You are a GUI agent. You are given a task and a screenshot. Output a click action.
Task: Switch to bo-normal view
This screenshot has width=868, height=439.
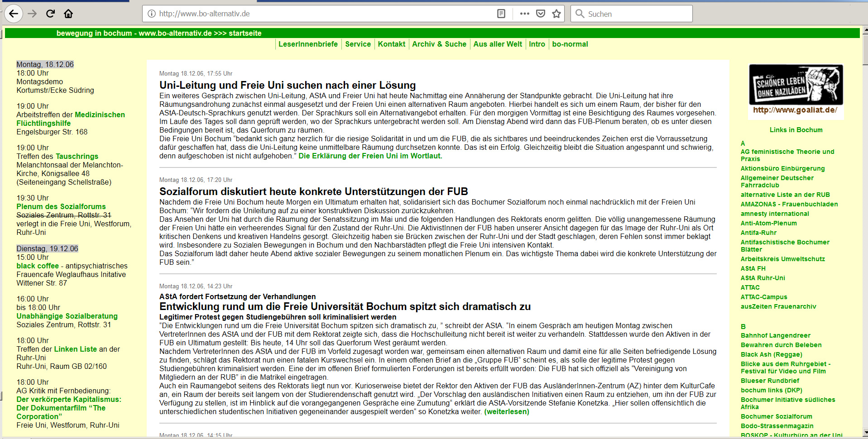pyautogui.click(x=570, y=44)
